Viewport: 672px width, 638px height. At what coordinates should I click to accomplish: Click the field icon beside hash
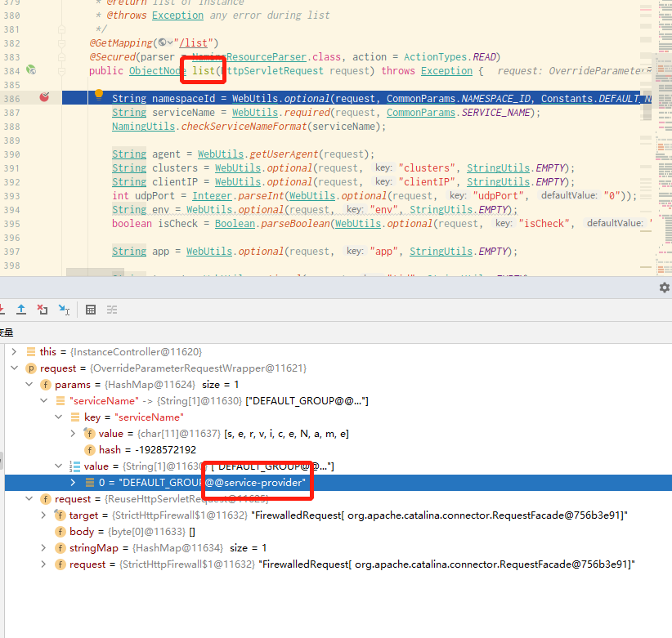tap(89, 449)
